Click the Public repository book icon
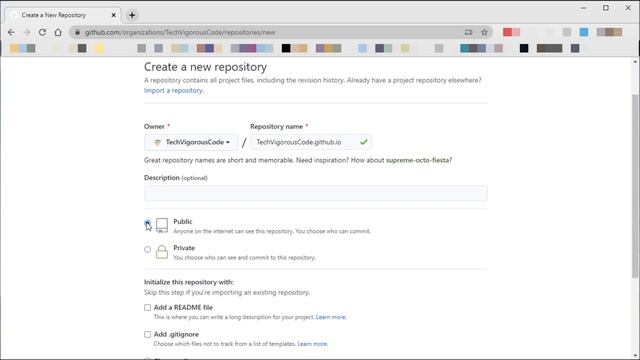 [x=162, y=225]
